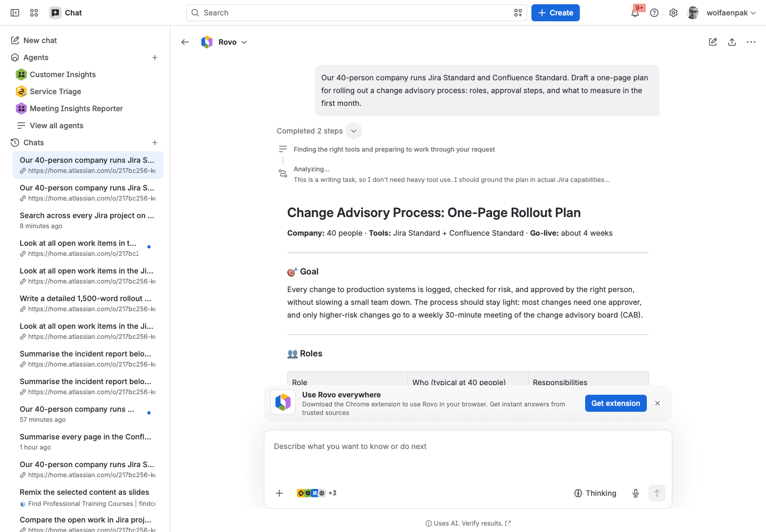Focus the Search field
Image resolution: width=766 pixels, height=532 pixels.
point(356,13)
